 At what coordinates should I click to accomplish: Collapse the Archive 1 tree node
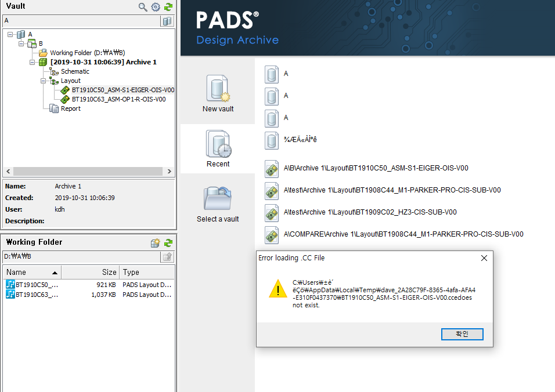(x=33, y=62)
